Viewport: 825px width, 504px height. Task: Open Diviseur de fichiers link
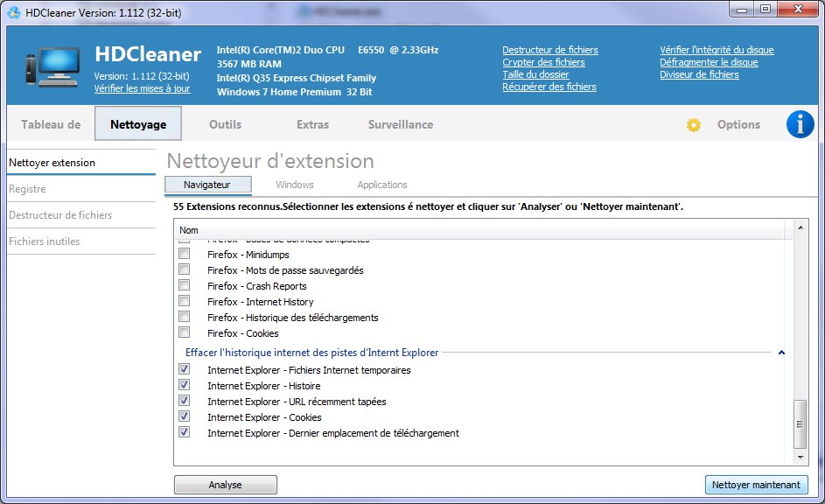(x=699, y=74)
